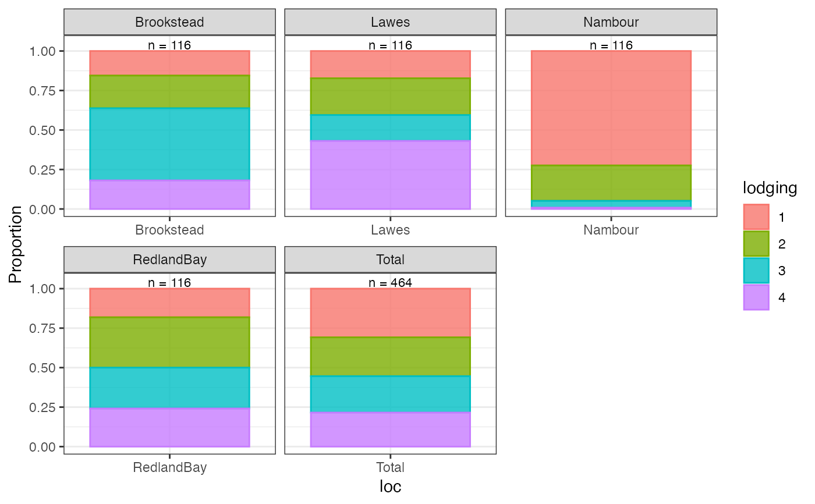Click the red lodging 1 legend swatch
Image resolution: width=815 pixels, height=504 pixels.
(x=756, y=217)
